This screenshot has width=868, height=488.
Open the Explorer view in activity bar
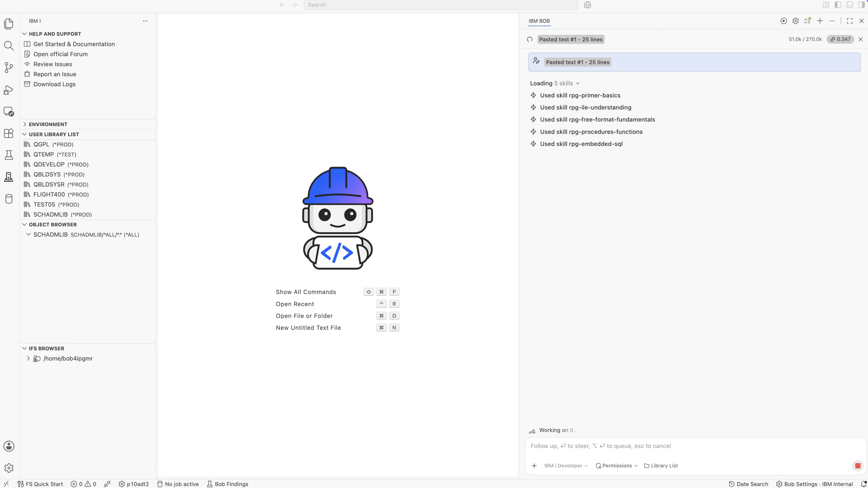tap(9, 24)
